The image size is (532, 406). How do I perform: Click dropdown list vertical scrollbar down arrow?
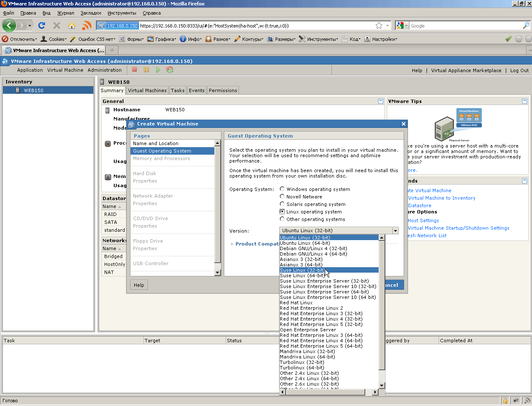[x=381, y=386]
